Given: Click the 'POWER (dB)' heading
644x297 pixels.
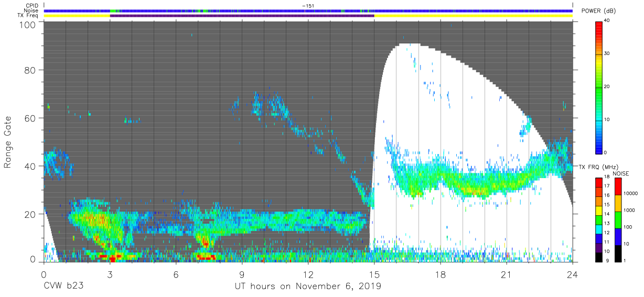Looking at the screenshot, I should (x=598, y=11).
